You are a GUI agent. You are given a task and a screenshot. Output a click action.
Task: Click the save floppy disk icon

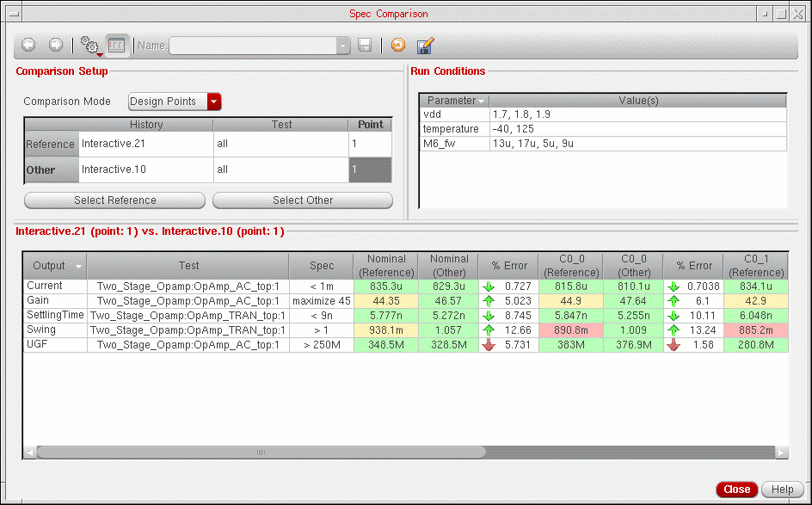[x=365, y=46]
